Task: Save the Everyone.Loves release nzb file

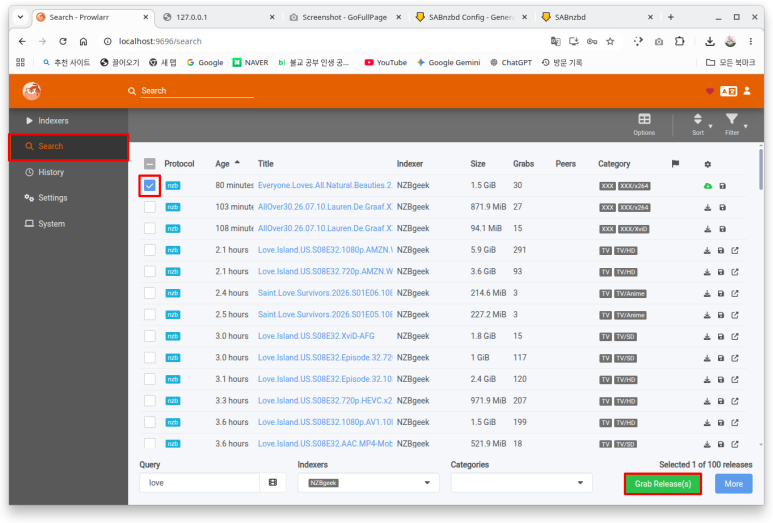Action: 723,186
